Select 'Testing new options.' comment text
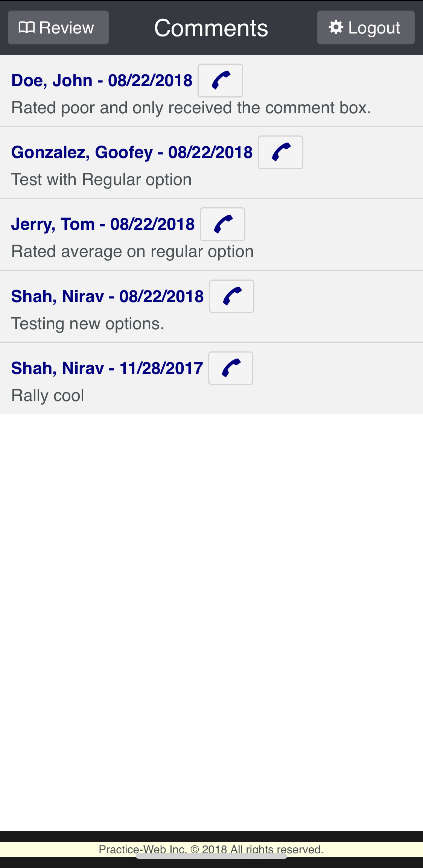Viewport: 423px width, 868px height. (x=88, y=324)
